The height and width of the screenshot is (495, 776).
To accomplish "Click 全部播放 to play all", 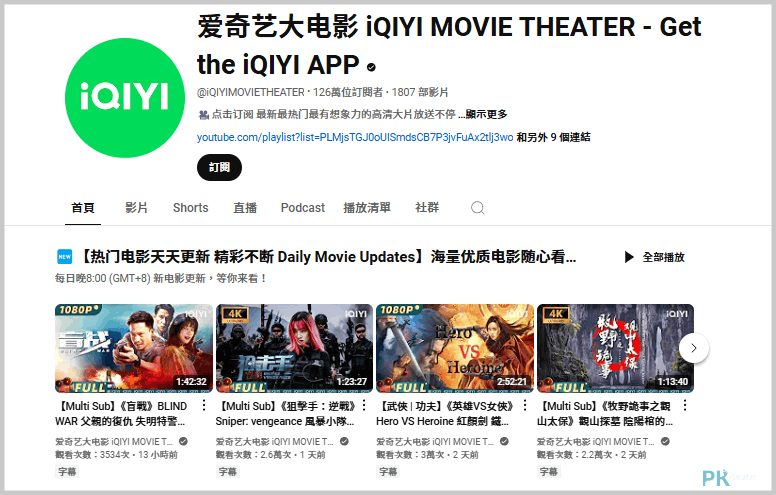I will point(655,257).
